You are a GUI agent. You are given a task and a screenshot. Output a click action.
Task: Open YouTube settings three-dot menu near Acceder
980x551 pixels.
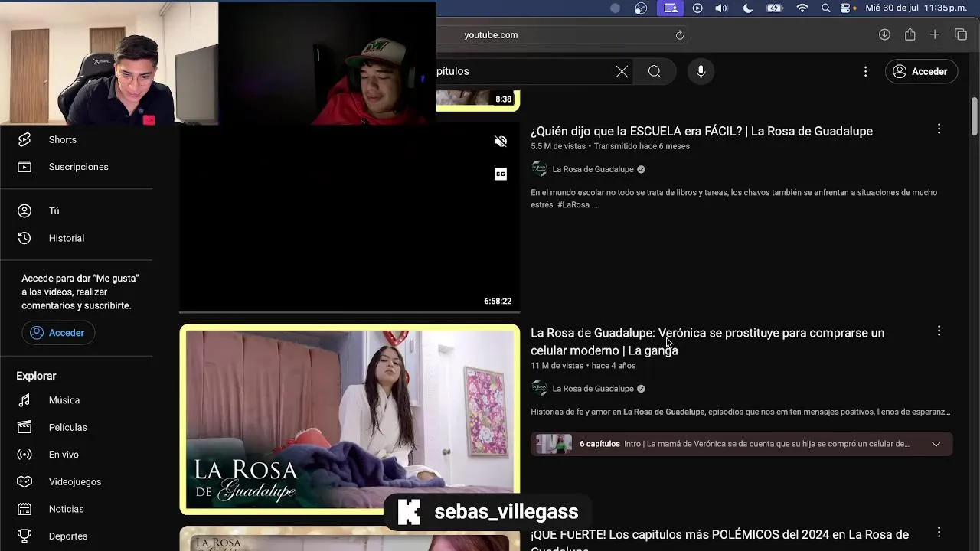point(865,71)
